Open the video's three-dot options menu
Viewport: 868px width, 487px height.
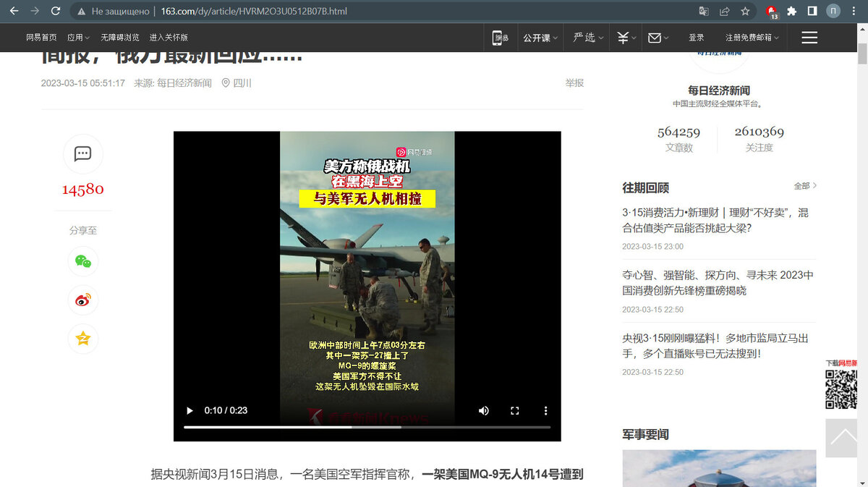[546, 410]
